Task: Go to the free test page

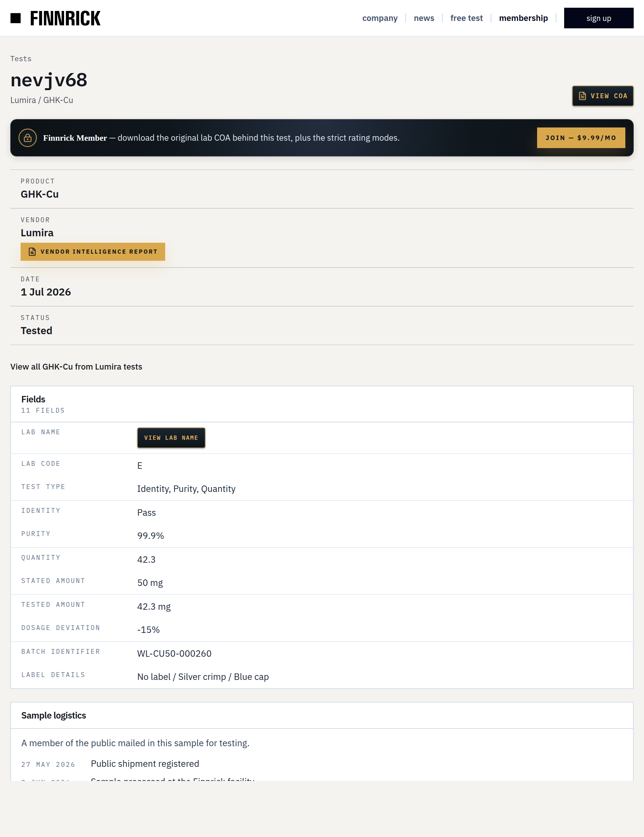Action: (x=467, y=18)
